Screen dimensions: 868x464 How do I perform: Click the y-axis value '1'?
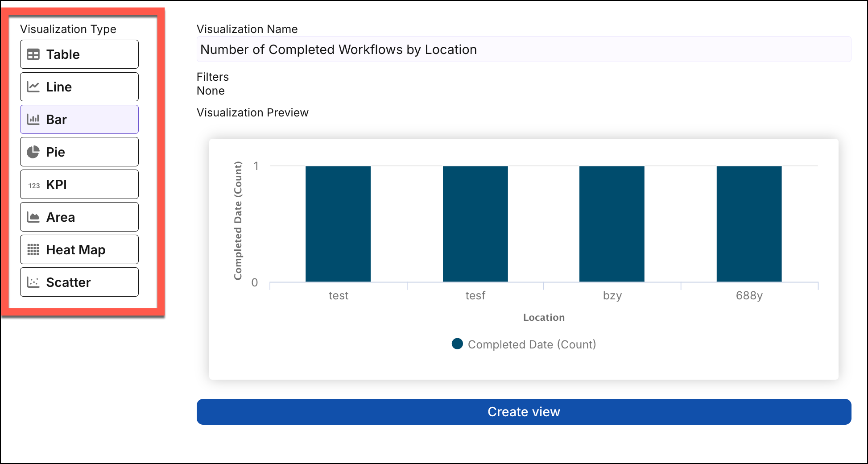click(x=256, y=166)
